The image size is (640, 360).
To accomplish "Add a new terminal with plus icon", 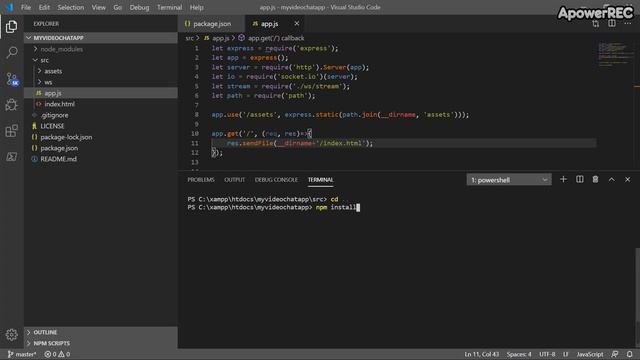I will (x=563, y=180).
